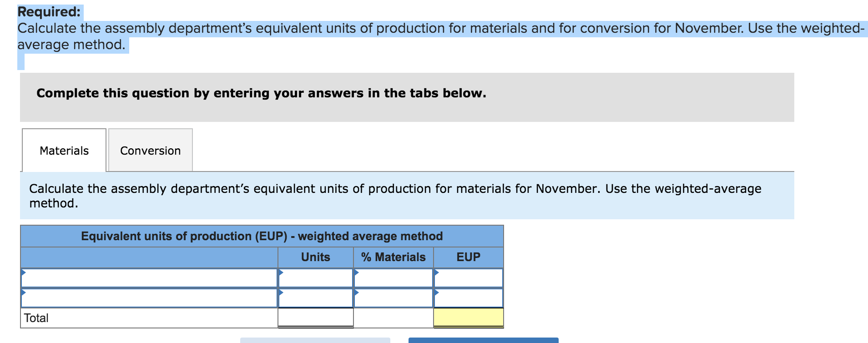Click the Units column header
This screenshot has height=343, width=868.
(316, 257)
